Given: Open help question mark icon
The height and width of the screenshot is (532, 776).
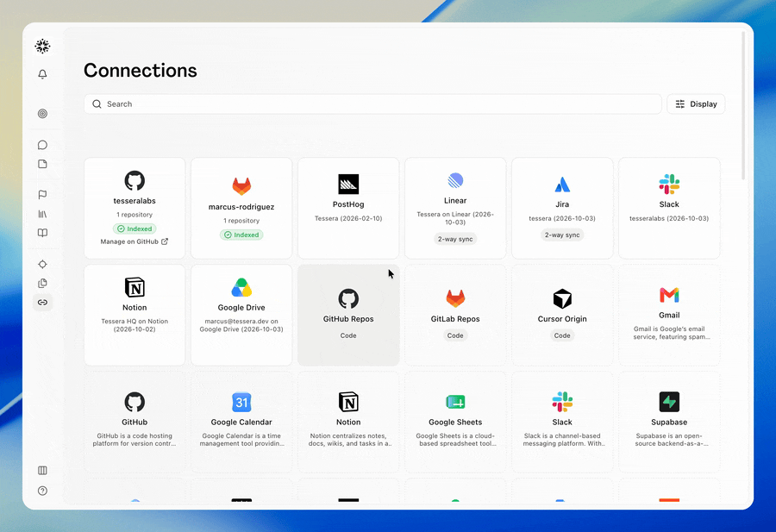Looking at the screenshot, I should coord(42,491).
